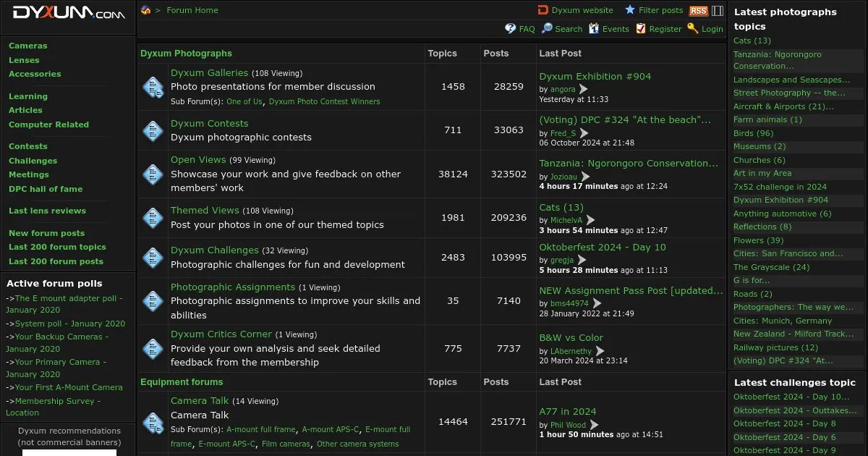
Task: Open the E mount adapter poll
Action: point(64,304)
